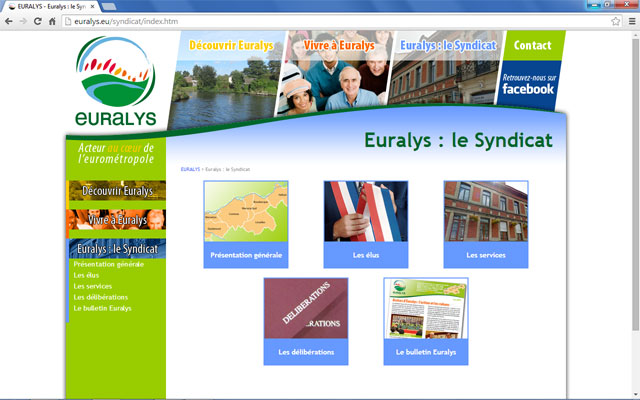Click the Le bulletin Euralys card label
Viewport: 640px width, 400px height.
pyautogui.click(x=426, y=352)
